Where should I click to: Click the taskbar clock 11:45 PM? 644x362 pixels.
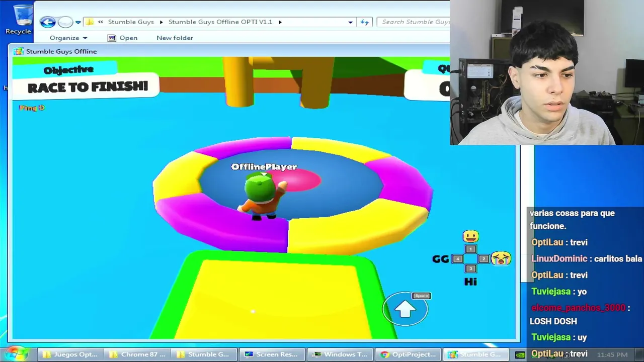(612, 354)
